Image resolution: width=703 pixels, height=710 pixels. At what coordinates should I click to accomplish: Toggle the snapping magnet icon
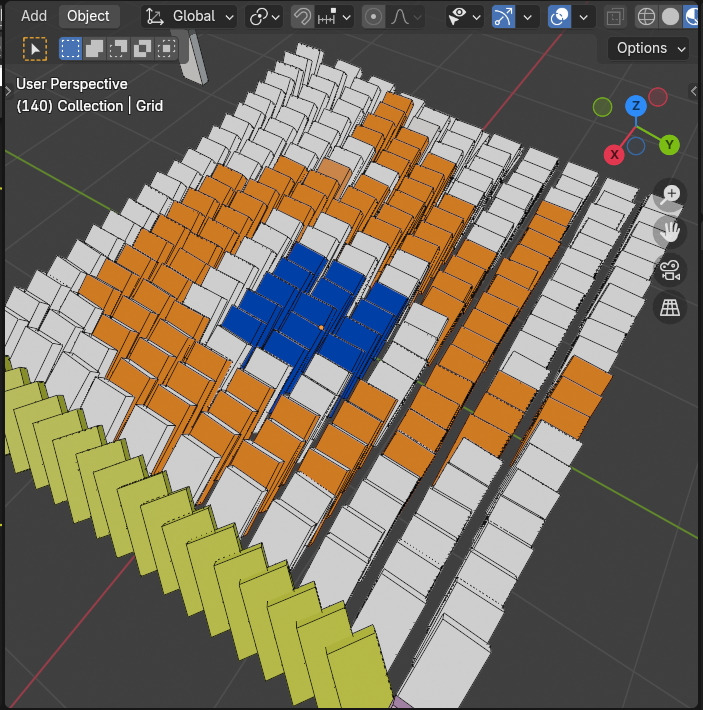pos(302,17)
